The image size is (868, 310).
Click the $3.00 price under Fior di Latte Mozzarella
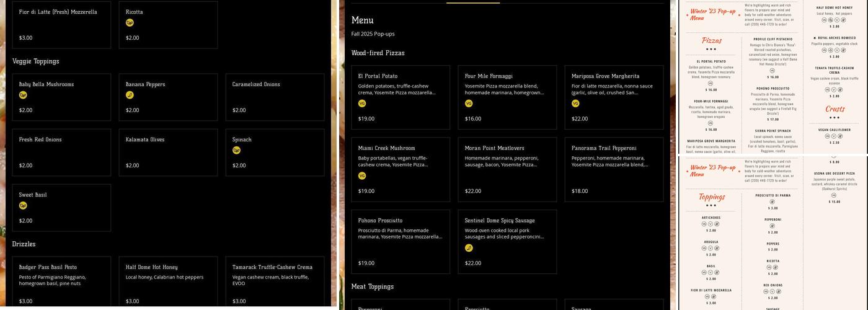click(26, 38)
